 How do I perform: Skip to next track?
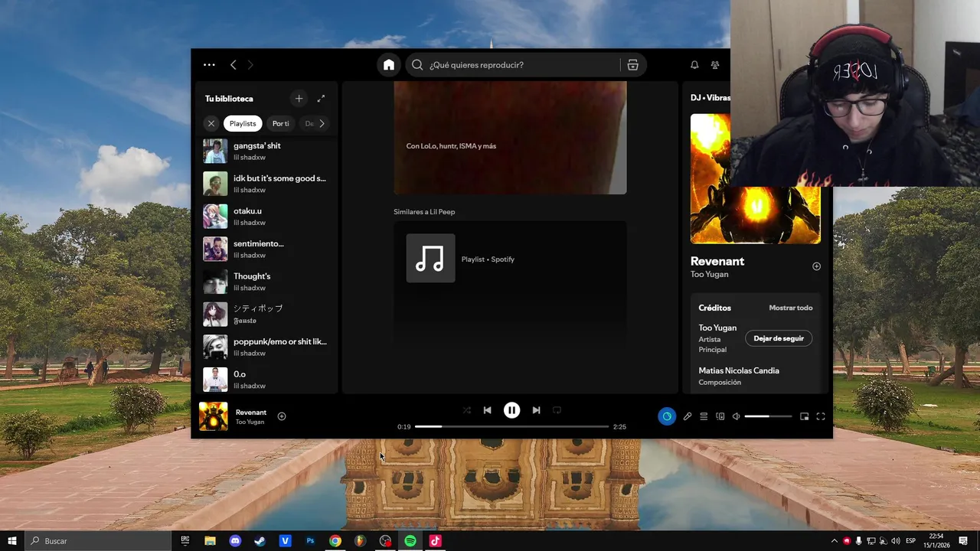click(x=536, y=410)
